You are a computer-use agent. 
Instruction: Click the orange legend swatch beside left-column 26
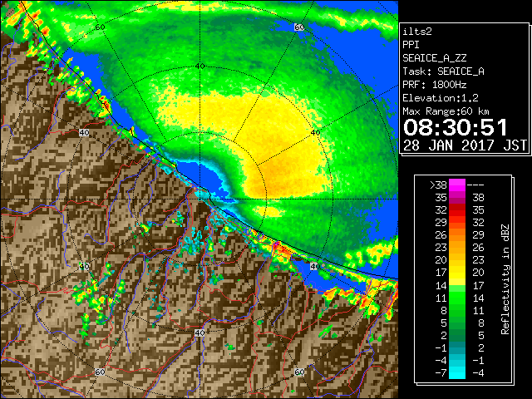point(457,235)
